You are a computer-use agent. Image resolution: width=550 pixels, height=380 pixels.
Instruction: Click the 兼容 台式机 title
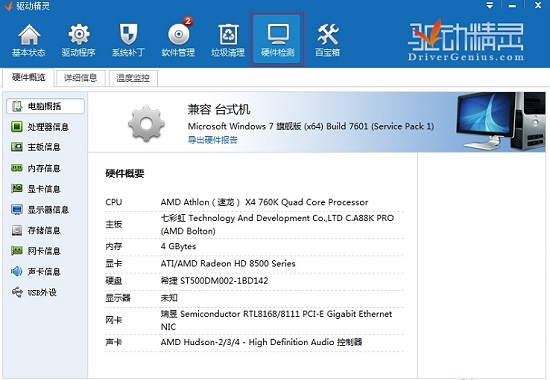pyautogui.click(x=219, y=109)
